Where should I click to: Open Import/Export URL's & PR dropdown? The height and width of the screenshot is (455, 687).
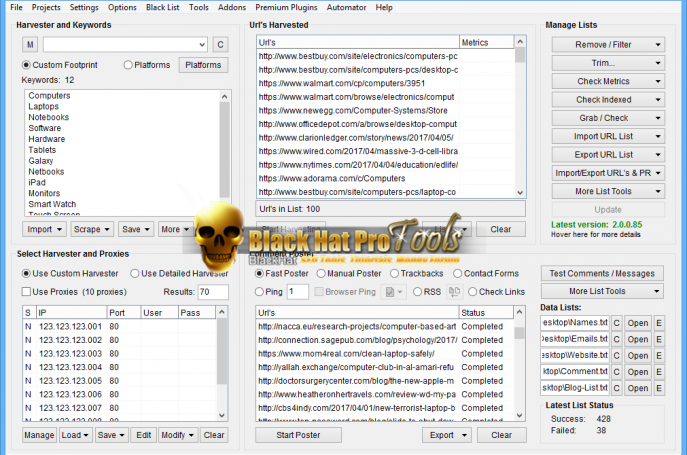pos(608,173)
